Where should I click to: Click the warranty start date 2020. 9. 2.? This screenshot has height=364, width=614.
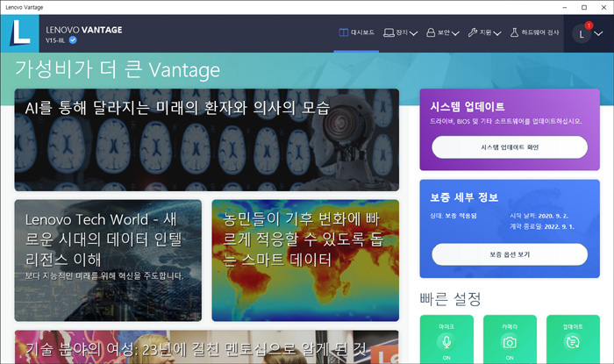tap(553, 216)
